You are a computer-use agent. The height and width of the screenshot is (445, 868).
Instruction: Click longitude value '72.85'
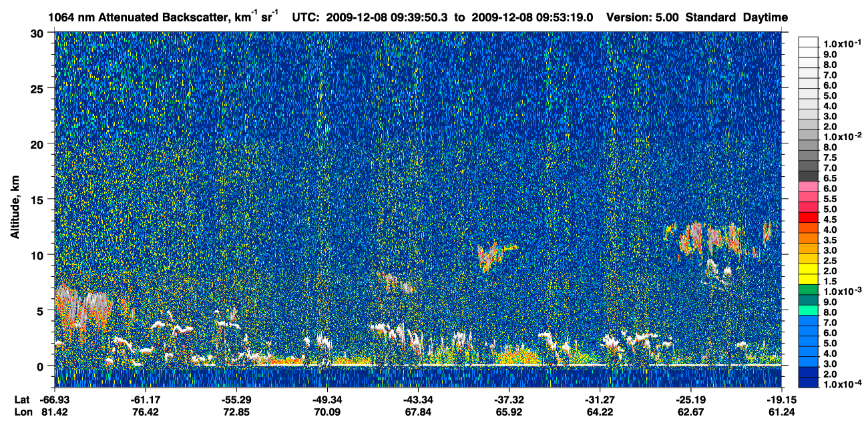tap(236, 412)
